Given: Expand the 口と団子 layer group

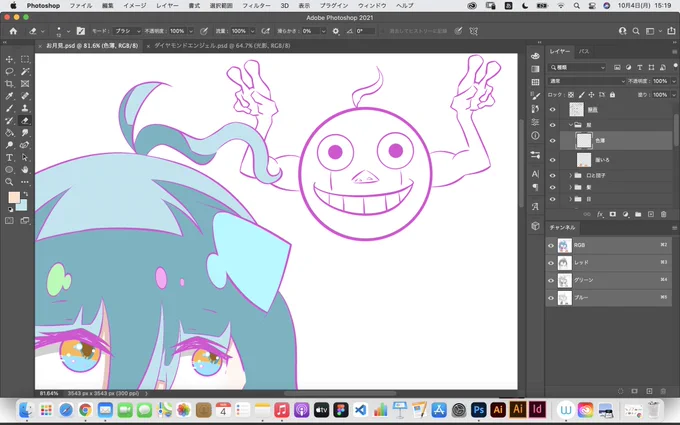Looking at the screenshot, I should (x=571, y=176).
